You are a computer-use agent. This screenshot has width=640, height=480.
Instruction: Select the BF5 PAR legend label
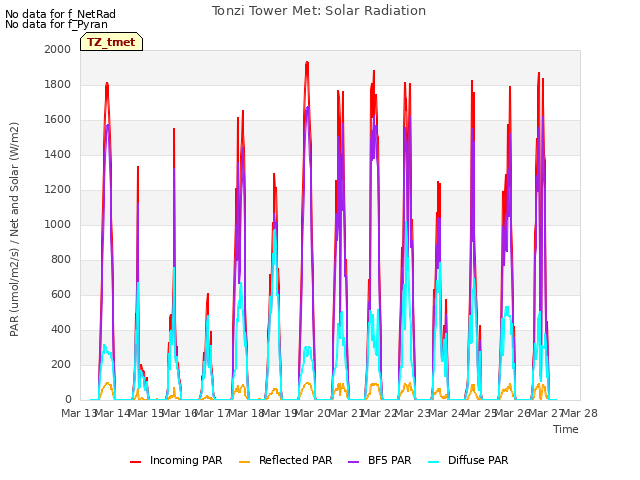pyautogui.click(x=389, y=460)
